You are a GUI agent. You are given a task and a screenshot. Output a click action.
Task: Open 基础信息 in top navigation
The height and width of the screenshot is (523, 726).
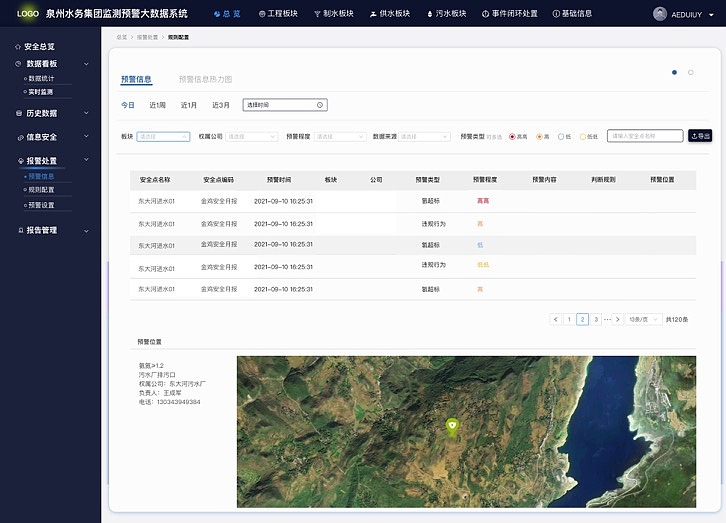point(572,14)
